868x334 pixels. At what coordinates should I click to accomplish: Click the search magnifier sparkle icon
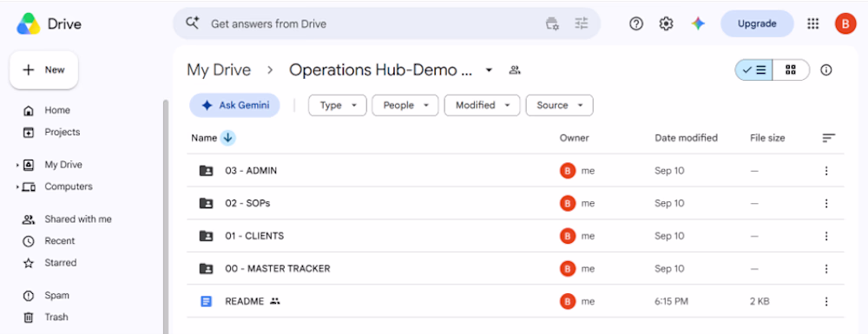coord(192,23)
